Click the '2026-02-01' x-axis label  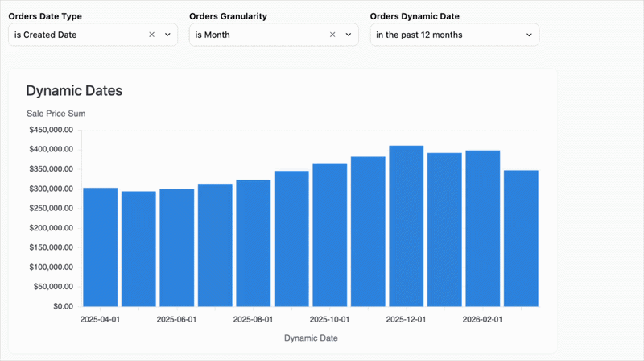pos(482,319)
